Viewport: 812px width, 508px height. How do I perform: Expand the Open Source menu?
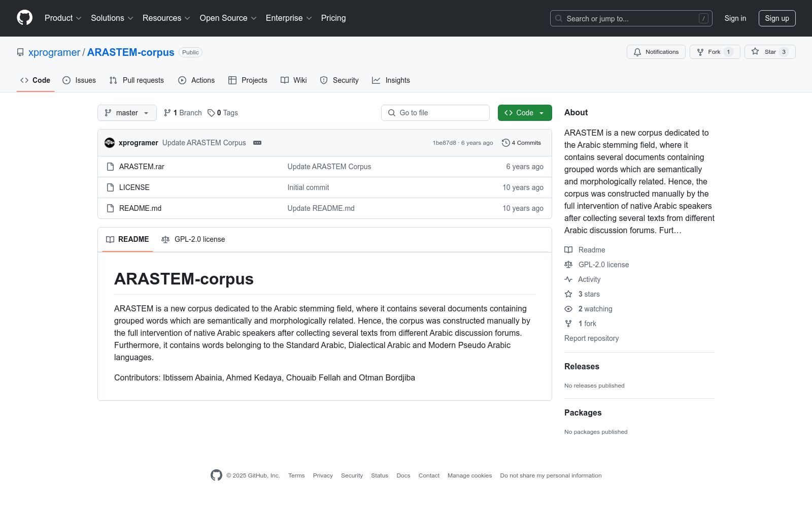[x=228, y=18]
